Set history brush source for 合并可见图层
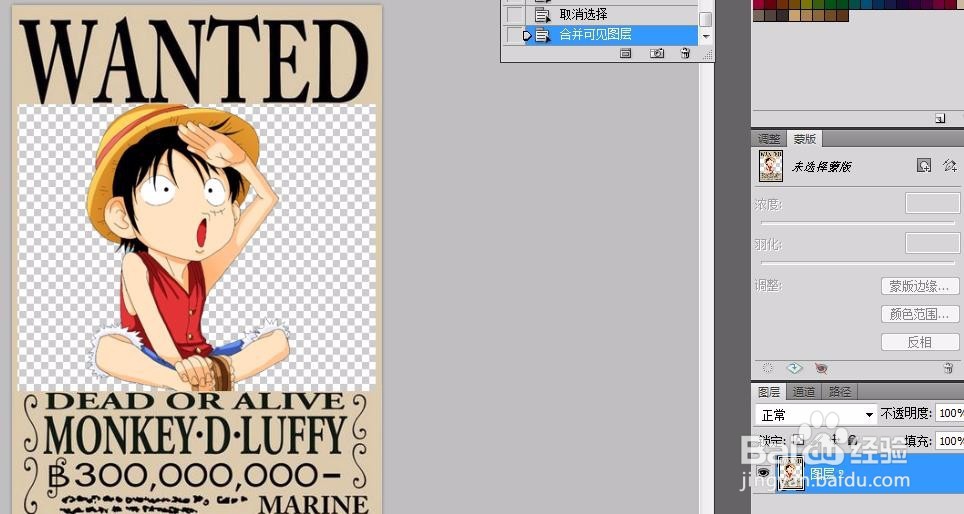This screenshot has height=514, width=964. point(514,35)
